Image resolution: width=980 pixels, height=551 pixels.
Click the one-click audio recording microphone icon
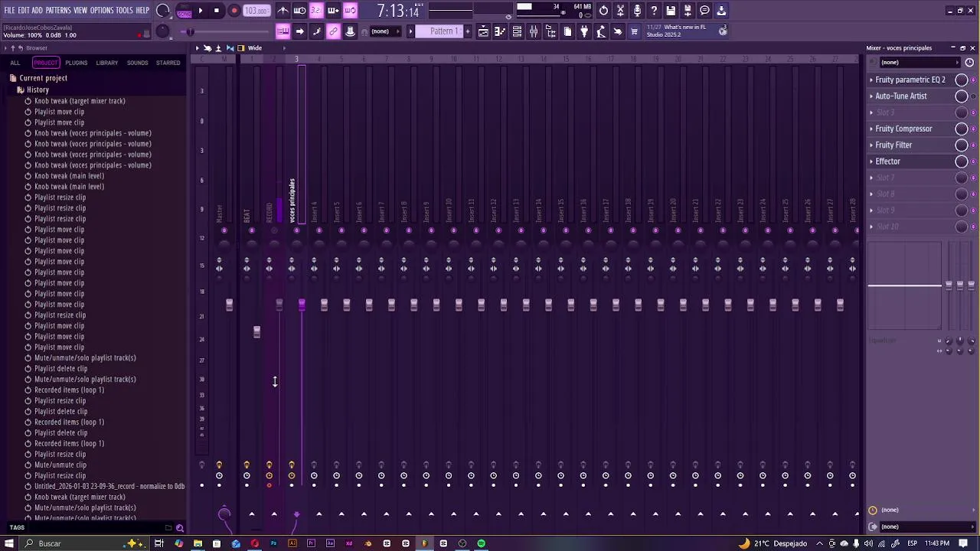pyautogui.click(x=637, y=11)
